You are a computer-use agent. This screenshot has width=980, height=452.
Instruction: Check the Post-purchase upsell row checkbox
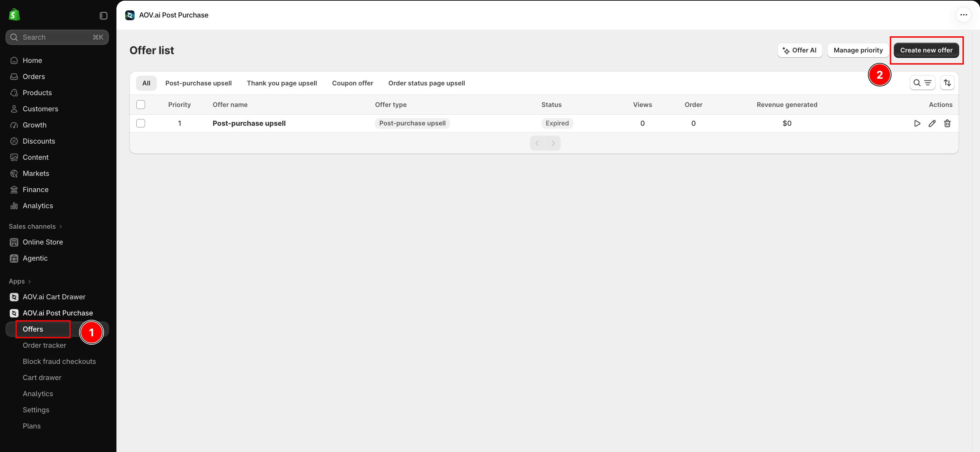141,123
